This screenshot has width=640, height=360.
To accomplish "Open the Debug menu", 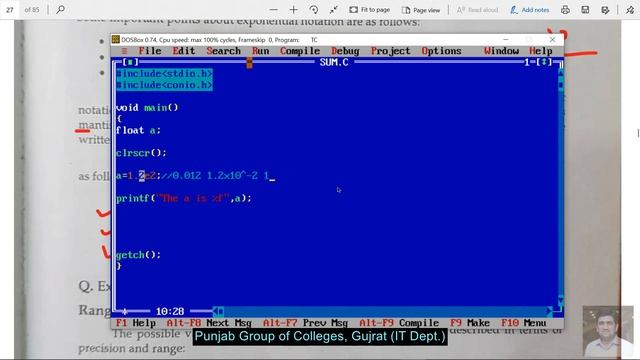I will 345,51.
